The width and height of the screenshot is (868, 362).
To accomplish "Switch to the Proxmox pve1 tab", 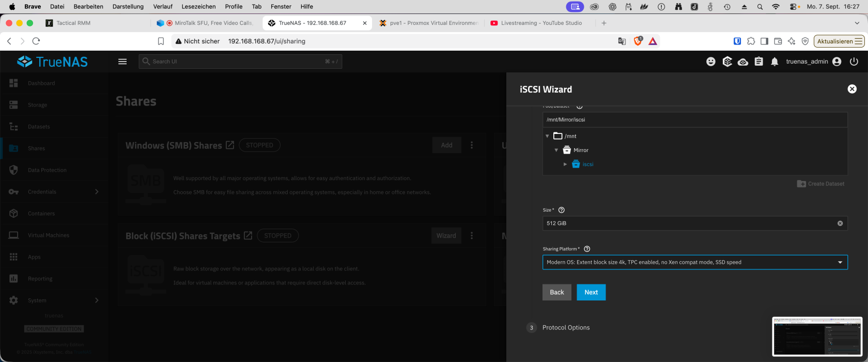I will [x=428, y=23].
